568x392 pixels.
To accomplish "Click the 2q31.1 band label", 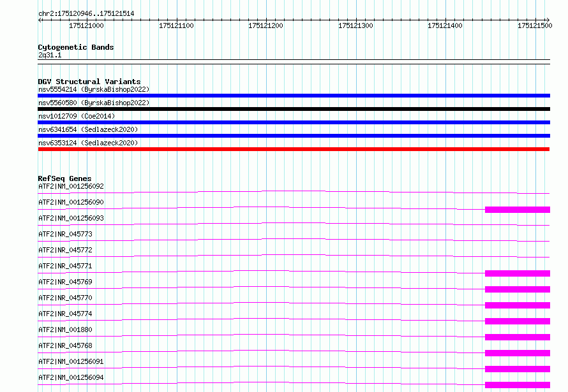I will (50, 55).
